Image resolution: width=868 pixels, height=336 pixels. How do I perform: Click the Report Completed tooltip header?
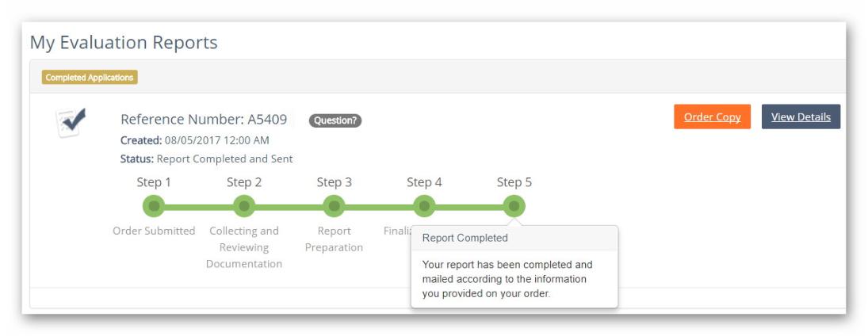coord(514,238)
